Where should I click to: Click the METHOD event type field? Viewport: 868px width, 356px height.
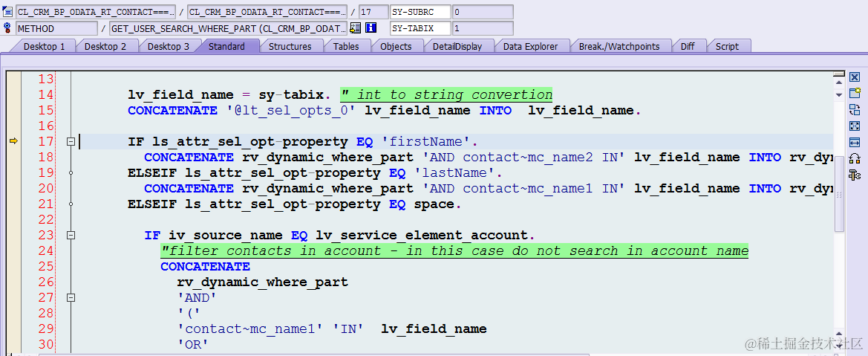(57, 28)
